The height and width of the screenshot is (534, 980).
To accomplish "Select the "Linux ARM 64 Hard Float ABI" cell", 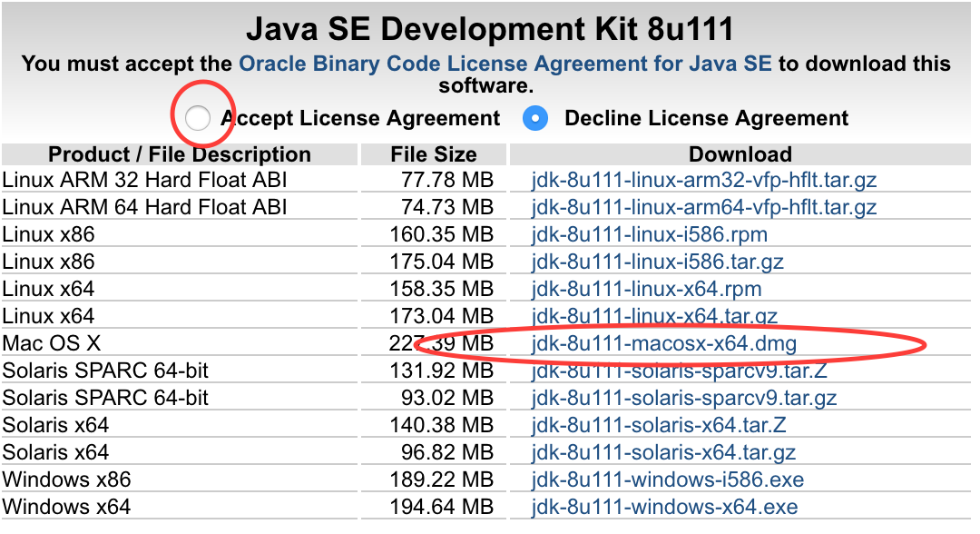I will [180, 207].
